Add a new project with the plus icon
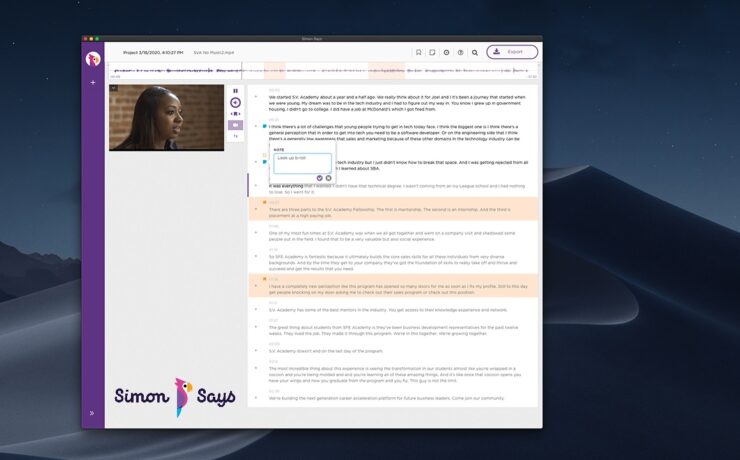The image size is (740, 460). [93, 82]
